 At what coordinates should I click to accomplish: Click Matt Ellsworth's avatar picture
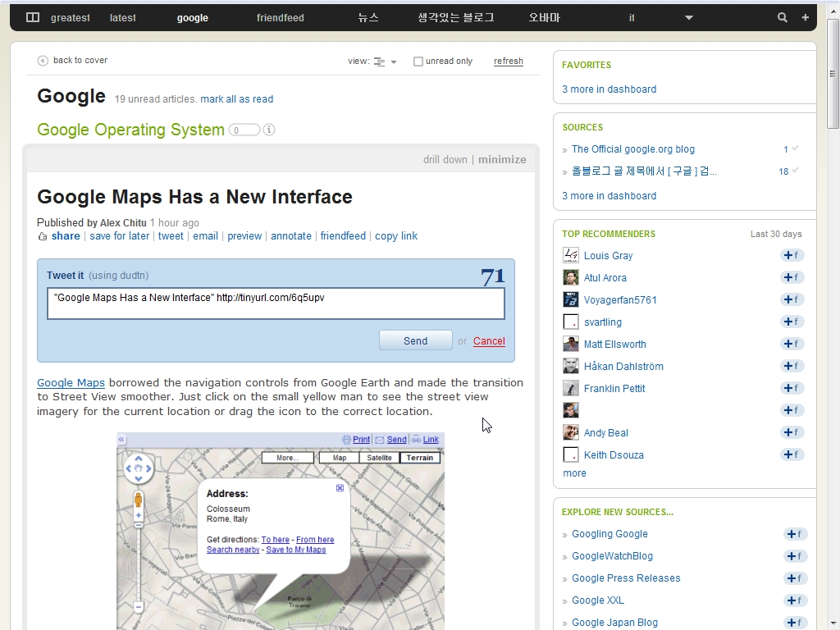[x=571, y=344]
